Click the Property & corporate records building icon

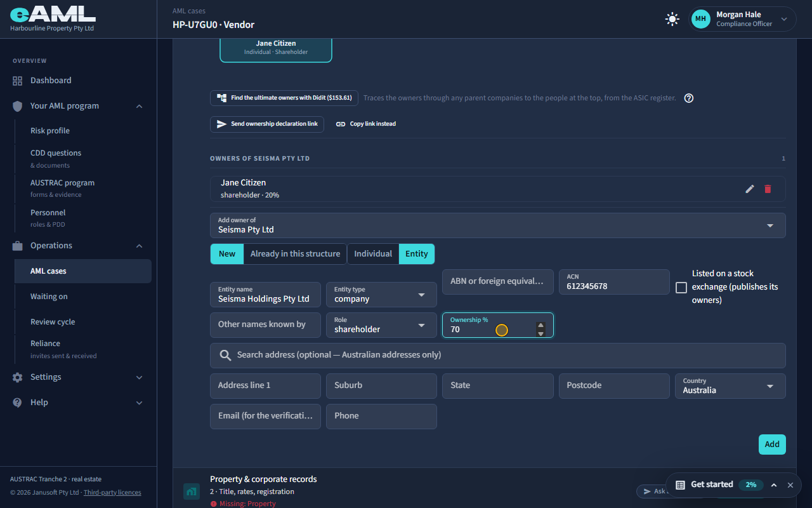(192, 491)
